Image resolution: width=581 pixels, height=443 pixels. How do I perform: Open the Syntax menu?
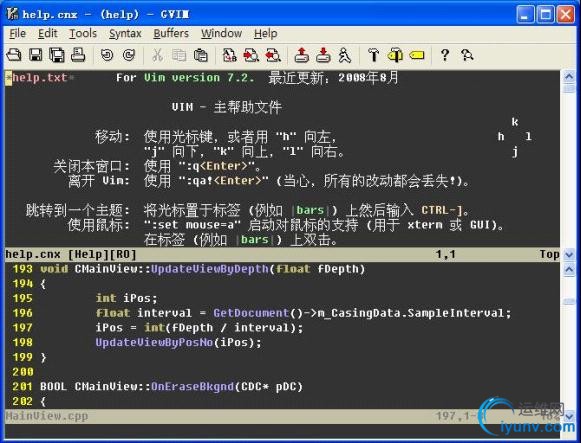click(125, 33)
